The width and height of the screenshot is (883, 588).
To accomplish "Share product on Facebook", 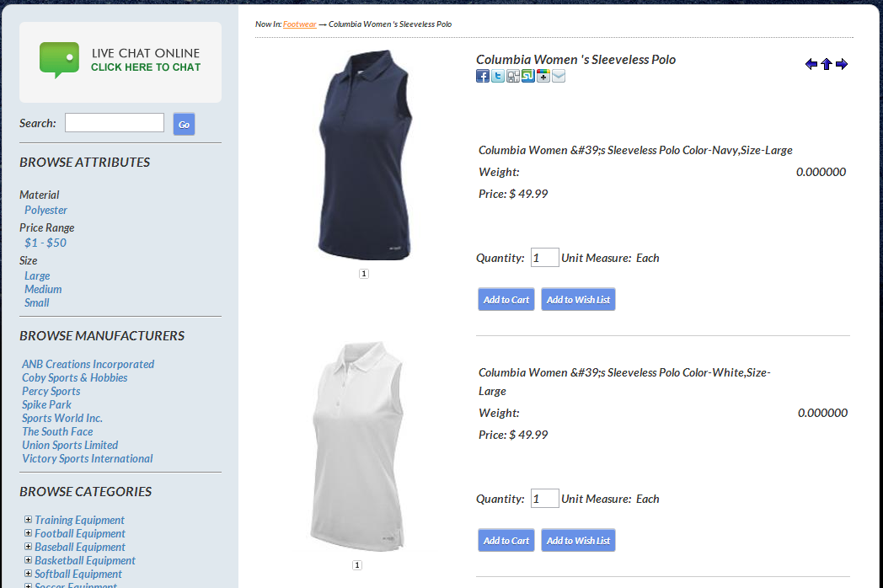I will [483, 77].
